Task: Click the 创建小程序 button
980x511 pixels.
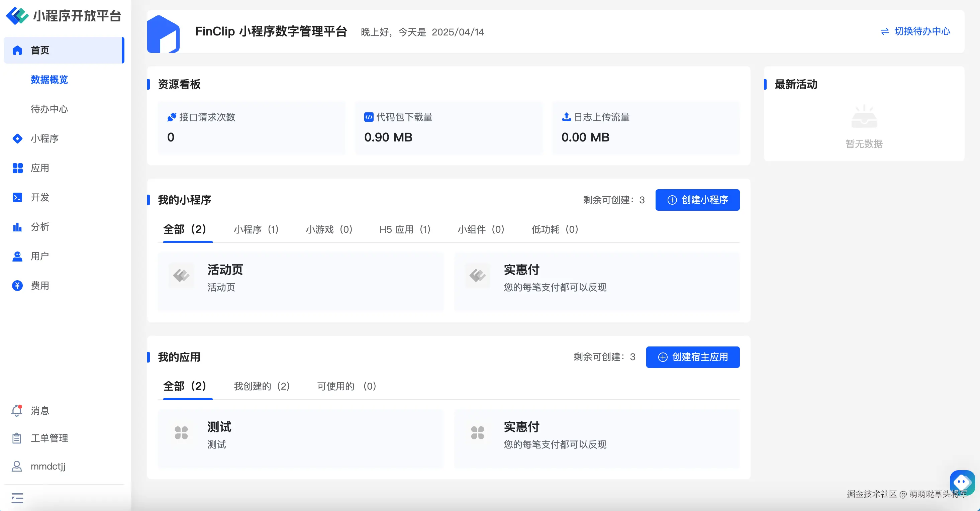Action: click(x=697, y=200)
